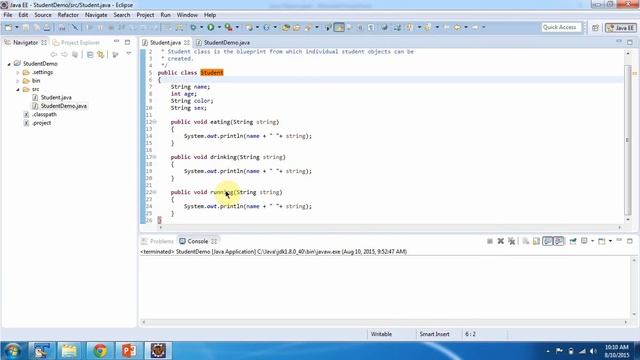Open the Navigate menu
The height and width of the screenshot is (360, 640).
[96, 15]
